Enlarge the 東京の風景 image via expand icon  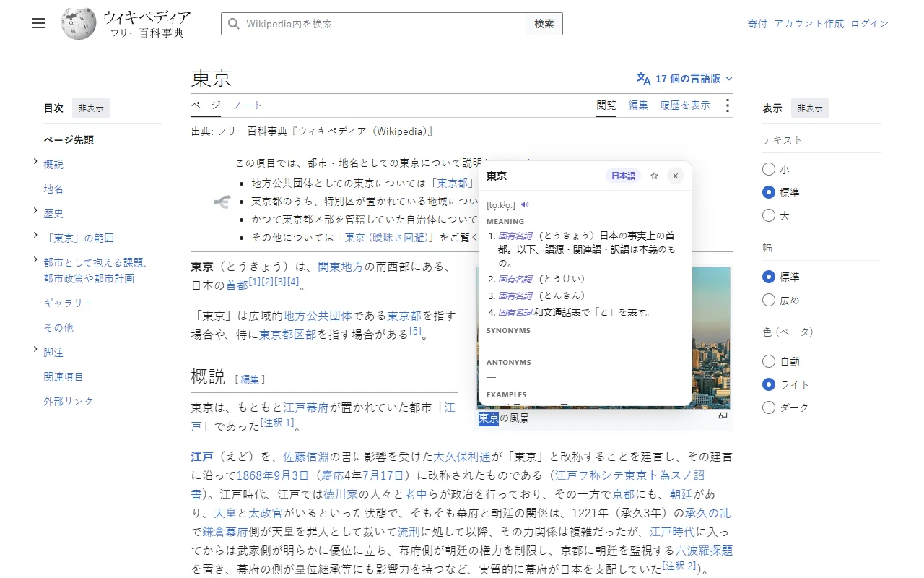(723, 415)
